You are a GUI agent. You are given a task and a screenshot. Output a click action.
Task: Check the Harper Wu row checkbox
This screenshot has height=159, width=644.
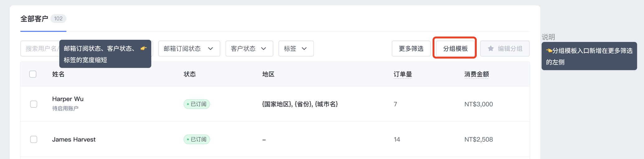tap(34, 104)
